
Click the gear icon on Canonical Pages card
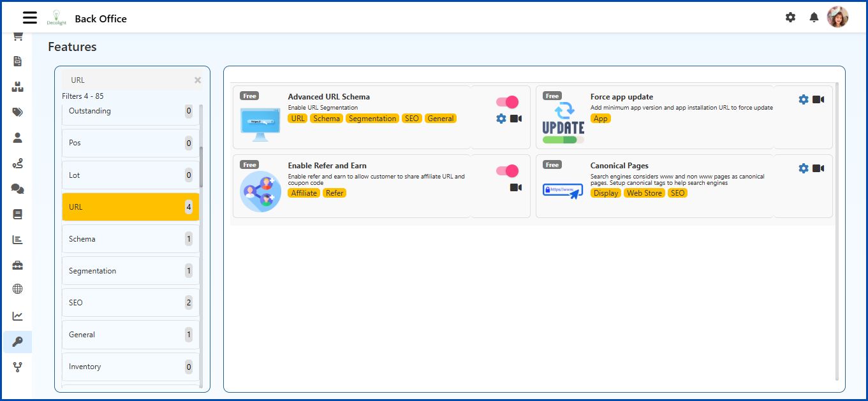pyautogui.click(x=803, y=168)
